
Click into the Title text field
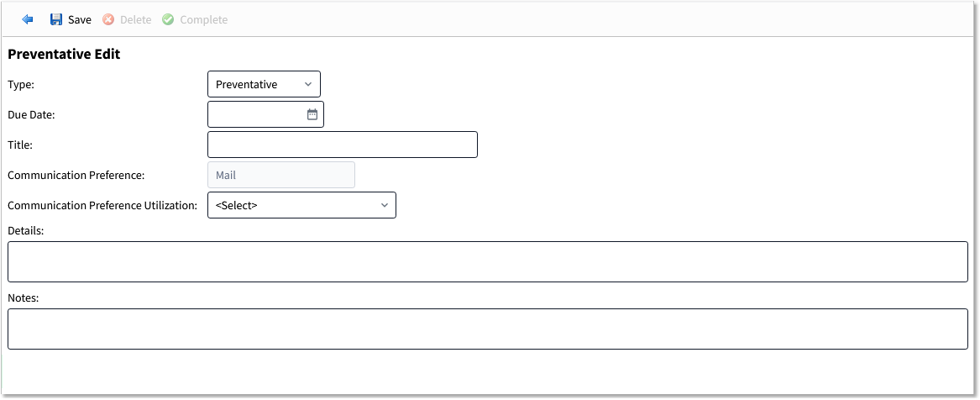coord(343,145)
